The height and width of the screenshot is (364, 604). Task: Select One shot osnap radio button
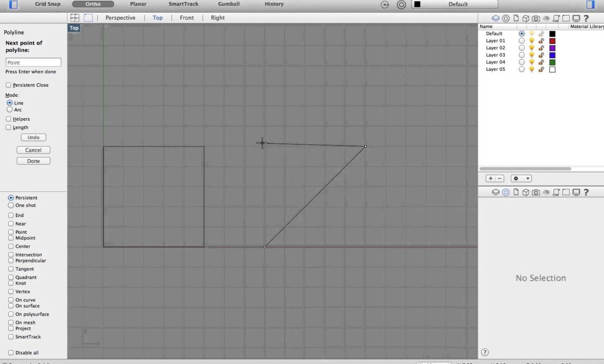tap(11, 205)
